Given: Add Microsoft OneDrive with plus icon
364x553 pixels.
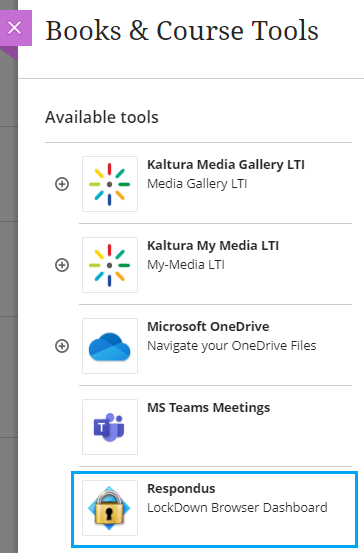Looking at the screenshot, I should point(62,346).
